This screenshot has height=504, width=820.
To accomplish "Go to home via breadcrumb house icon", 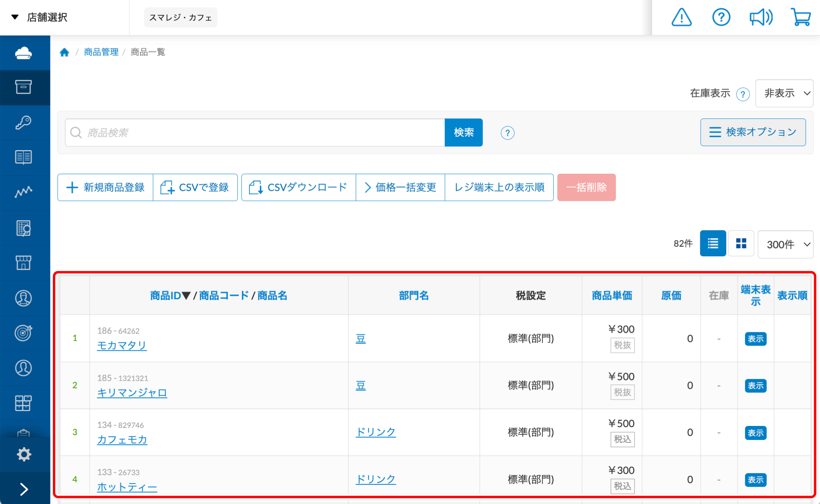I will click(x=64, y=52).
